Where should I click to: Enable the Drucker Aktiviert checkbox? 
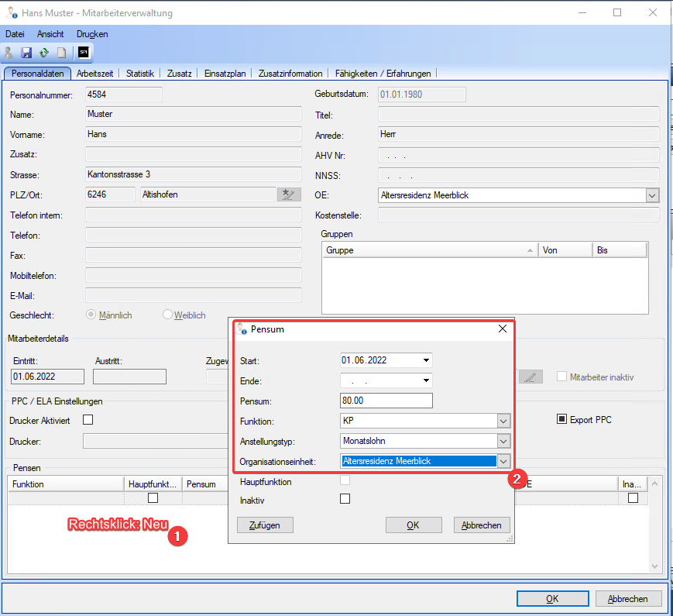[88, 420]
